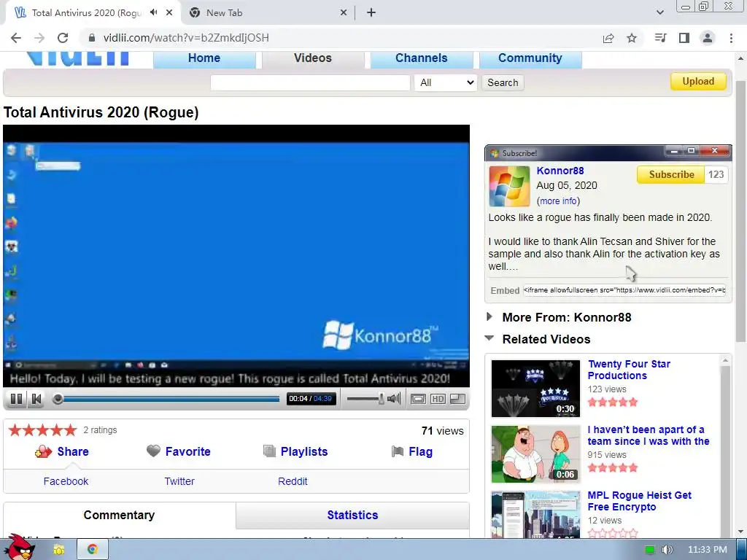This screenshot has width=747, height=560.
Task: Open system tray volume icon
Action: [x=667, y=550]
